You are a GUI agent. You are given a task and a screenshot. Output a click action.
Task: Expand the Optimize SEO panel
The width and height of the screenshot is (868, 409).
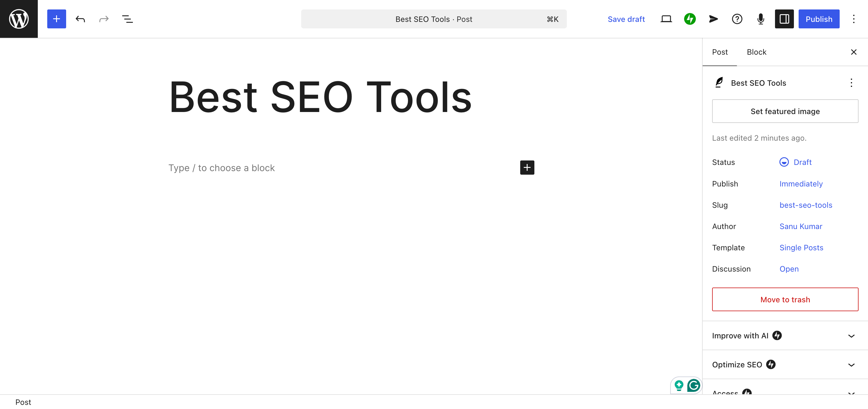785,364
